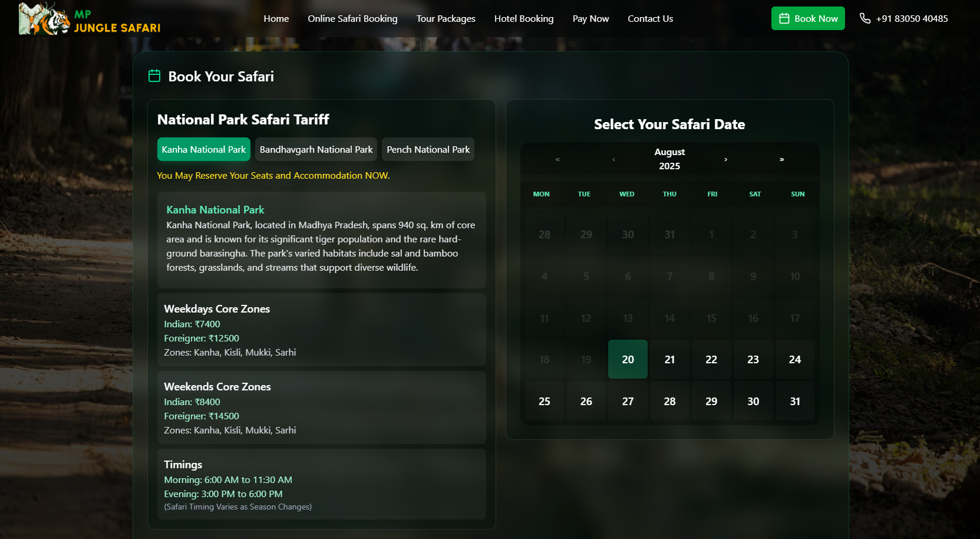Go to previous year with double-left arrow
Image resolution: width=980 pixels, height=539 pixels.
coord(557,159)
